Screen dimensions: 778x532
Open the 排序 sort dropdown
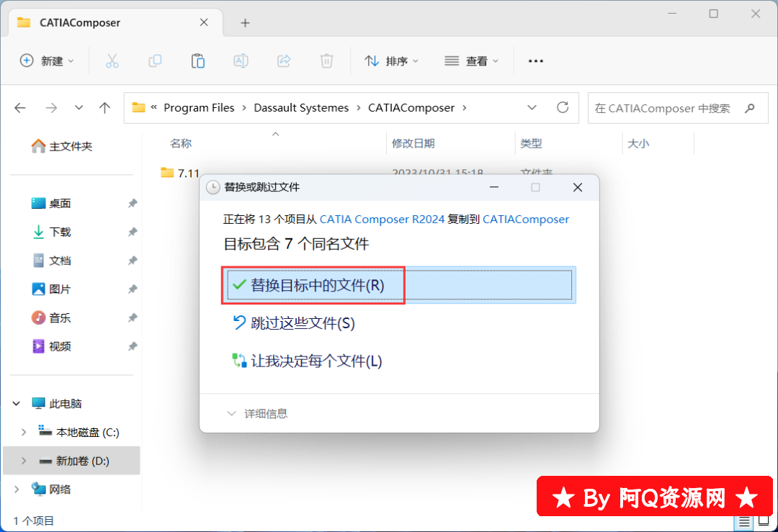click(391, 61)
